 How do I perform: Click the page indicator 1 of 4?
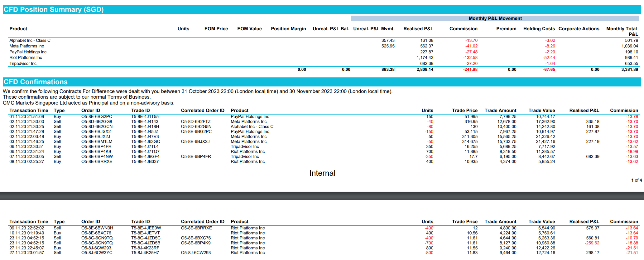click(x=637, y=180)
